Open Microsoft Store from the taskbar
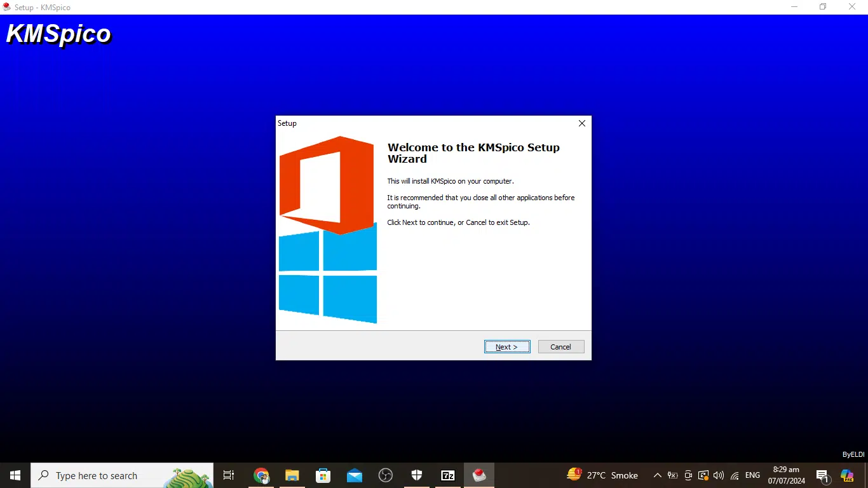The image size is (868, 488). click(x=323, y=475)
